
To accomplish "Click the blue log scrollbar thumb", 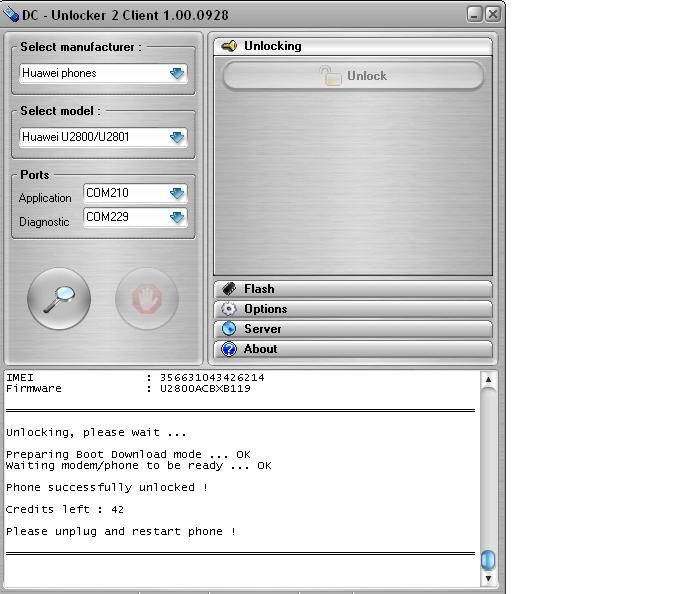I will (x=488, y=560).
